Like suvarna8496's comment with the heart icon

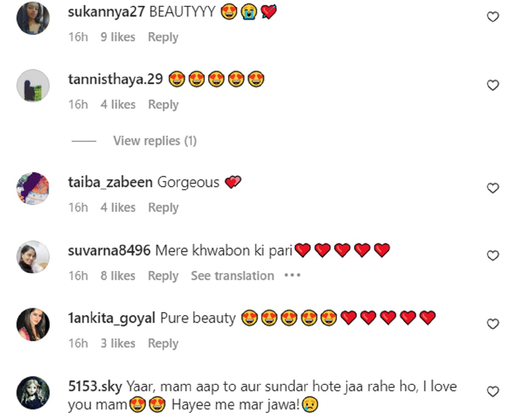492,255
